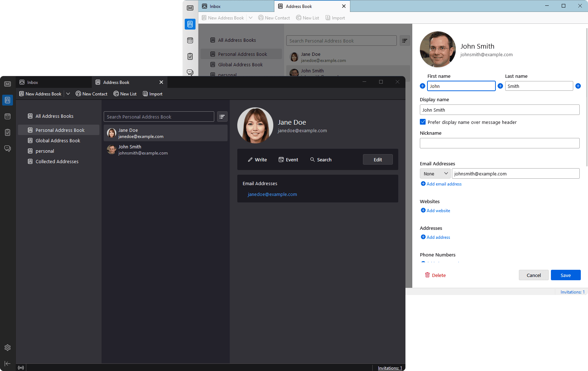588x371 pixels.
Task: Select Global Address Book in dark sidebar
Action: [x=58, y=141]
